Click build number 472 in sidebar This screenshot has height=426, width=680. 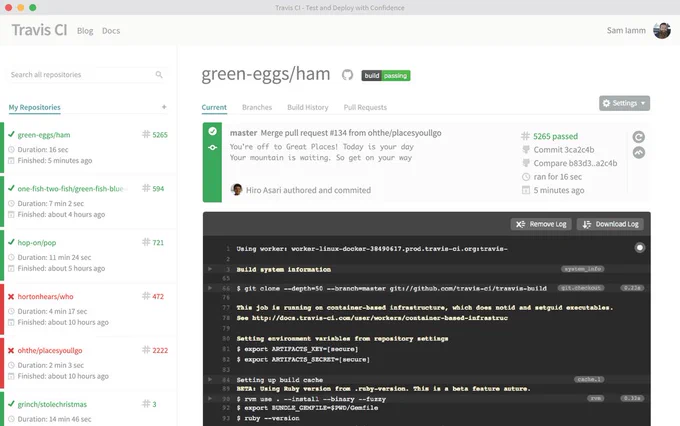158,296
